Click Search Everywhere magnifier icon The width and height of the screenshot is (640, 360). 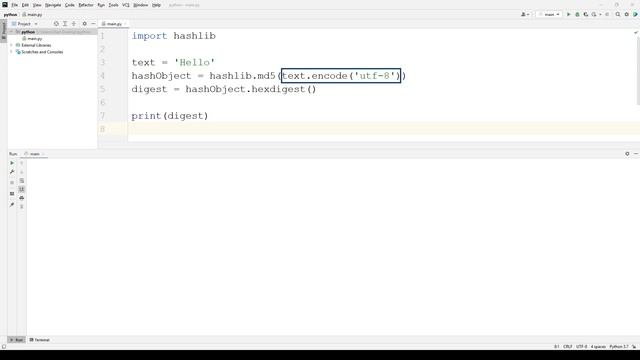tap(618, 14)
